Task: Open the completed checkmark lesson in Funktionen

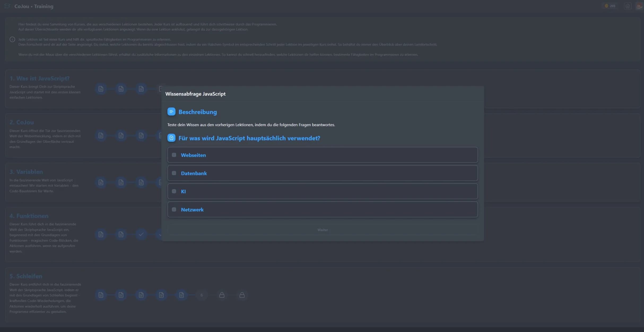Action: (141, 234)
